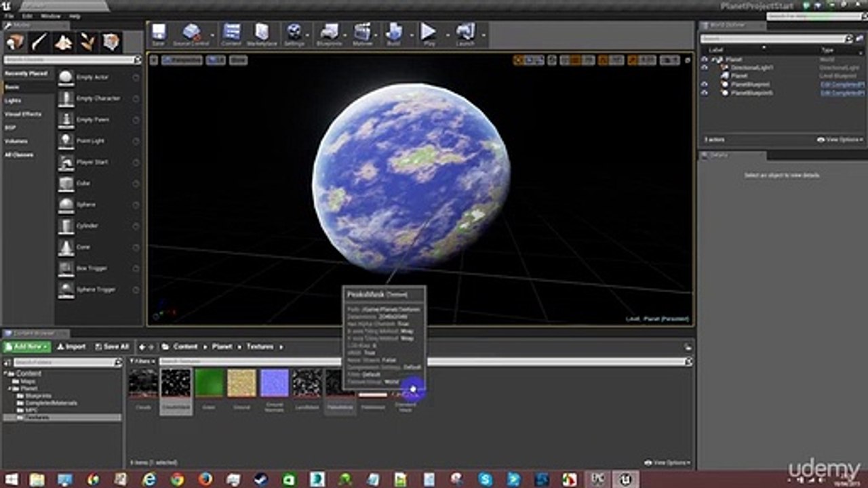
Task: Open the Edit menu
Action: 27,16
